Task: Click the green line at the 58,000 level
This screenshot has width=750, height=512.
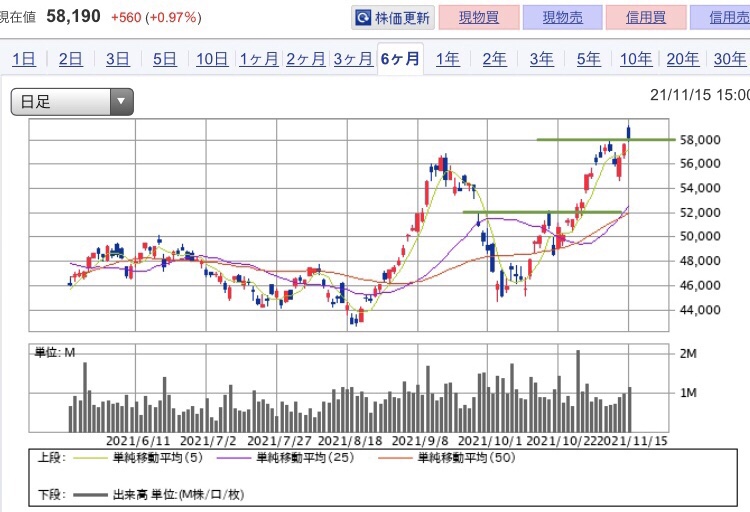Action: tap(606, 140)
